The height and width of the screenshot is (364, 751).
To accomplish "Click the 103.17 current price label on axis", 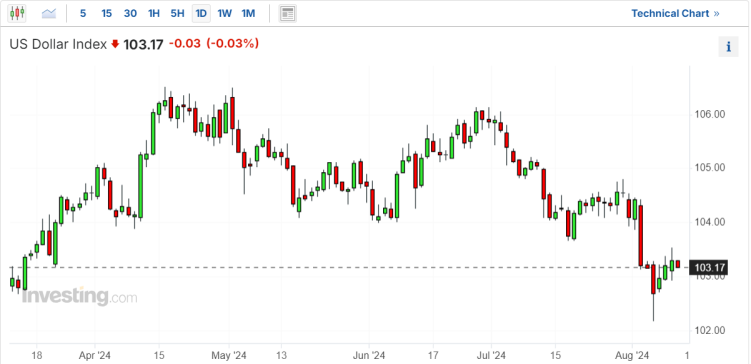I will 708,267.
